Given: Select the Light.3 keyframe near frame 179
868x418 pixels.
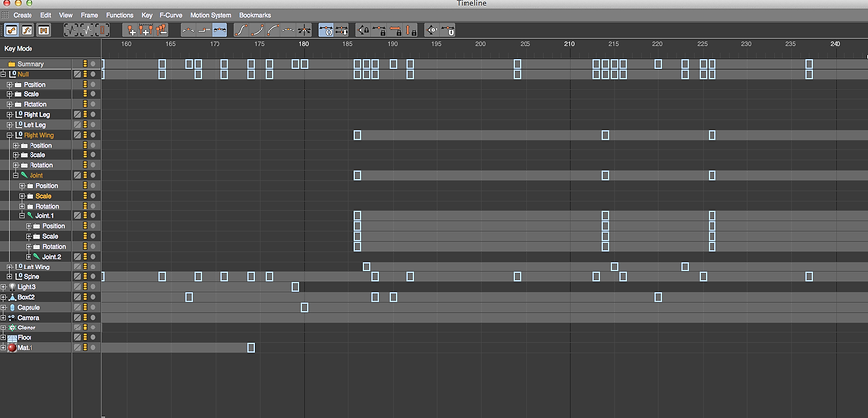Looking at the screenshot, I should tap(295, 287).
